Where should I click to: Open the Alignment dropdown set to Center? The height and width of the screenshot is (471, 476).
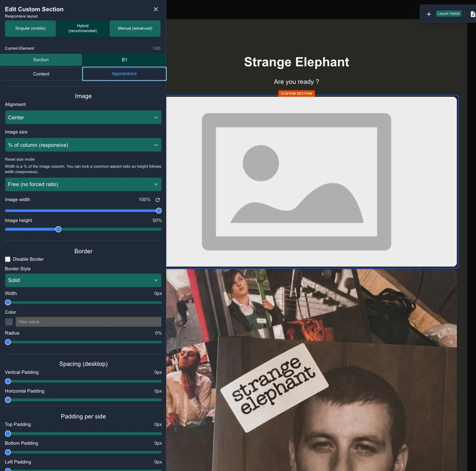[83, 118]
